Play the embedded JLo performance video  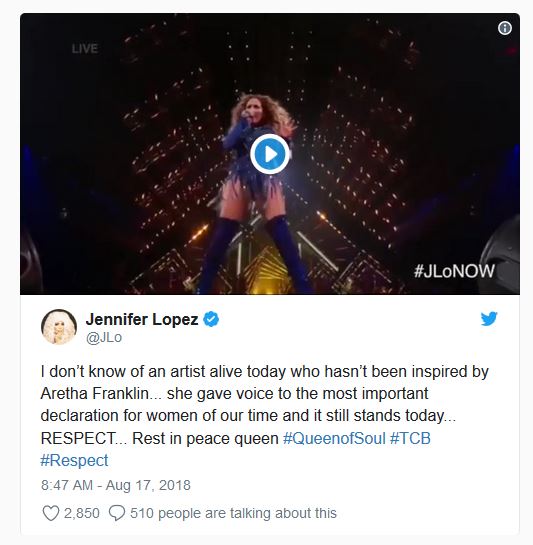tap(270, 154)
